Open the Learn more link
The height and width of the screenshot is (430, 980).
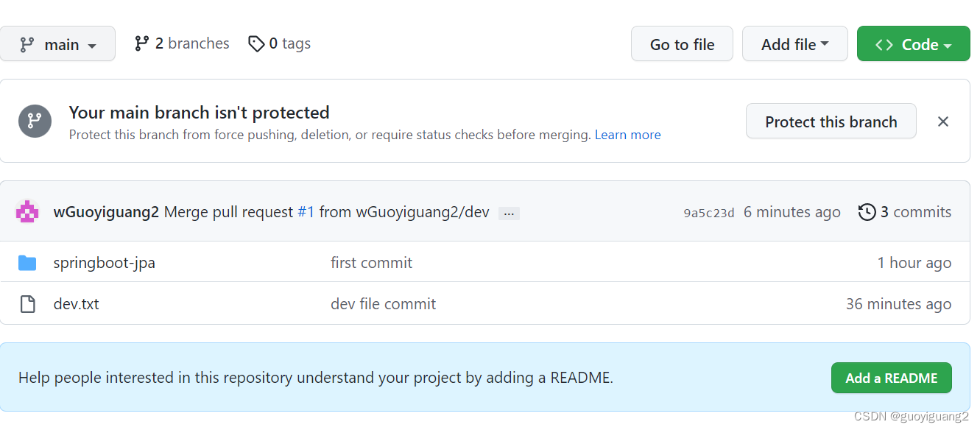[627, 135]
